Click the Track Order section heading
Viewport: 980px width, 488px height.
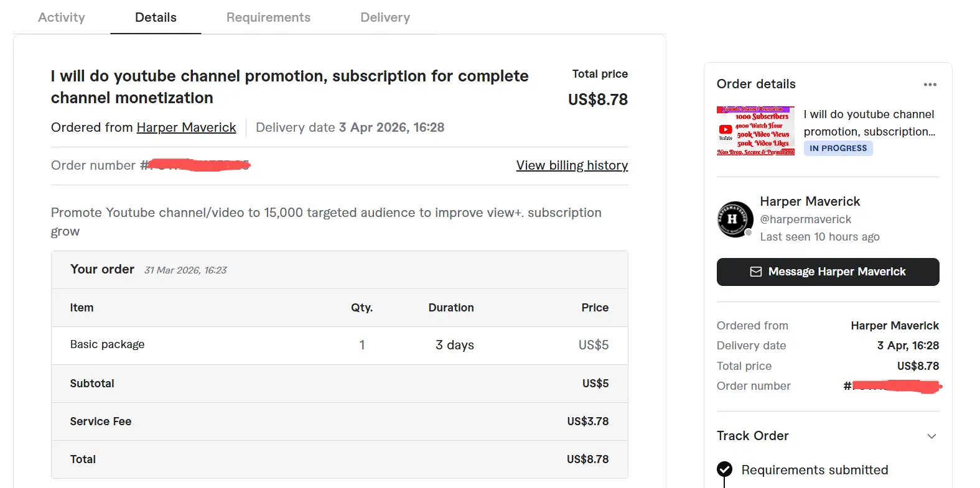[752, 436]
